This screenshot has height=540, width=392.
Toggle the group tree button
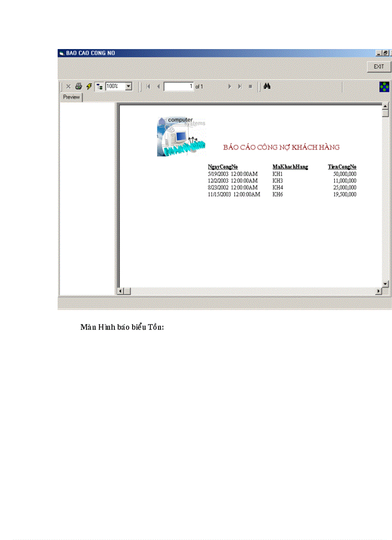(x=99, y=87)
